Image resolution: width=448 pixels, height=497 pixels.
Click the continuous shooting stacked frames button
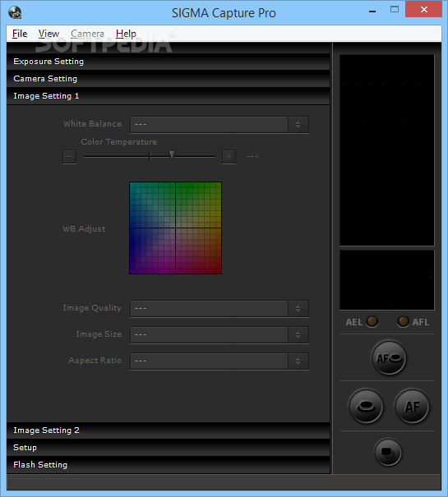tap(388, 453)
